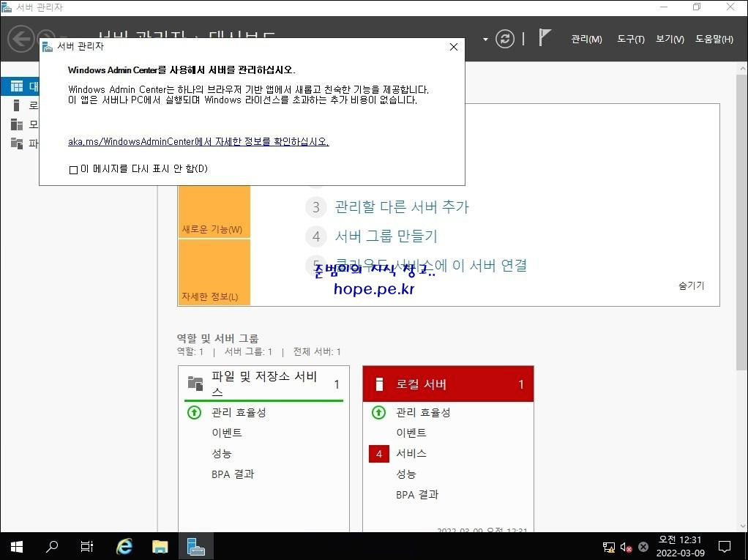Open the 도움말(H) menu
This screenshot has width=748, height=560.
coord(714,39)
